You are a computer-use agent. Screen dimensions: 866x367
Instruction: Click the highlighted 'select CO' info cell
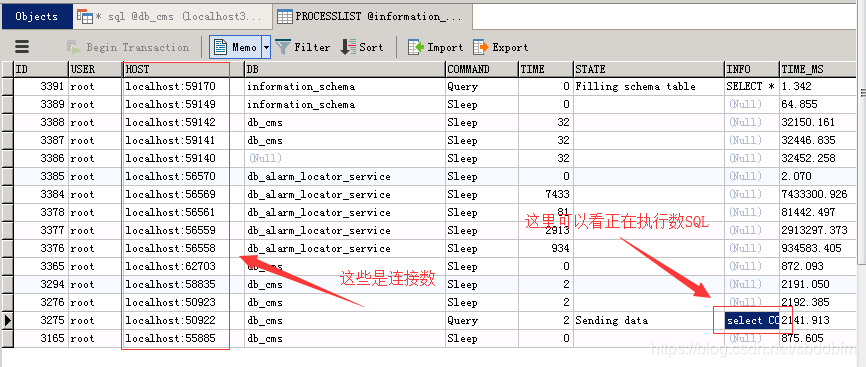(752, 320)
